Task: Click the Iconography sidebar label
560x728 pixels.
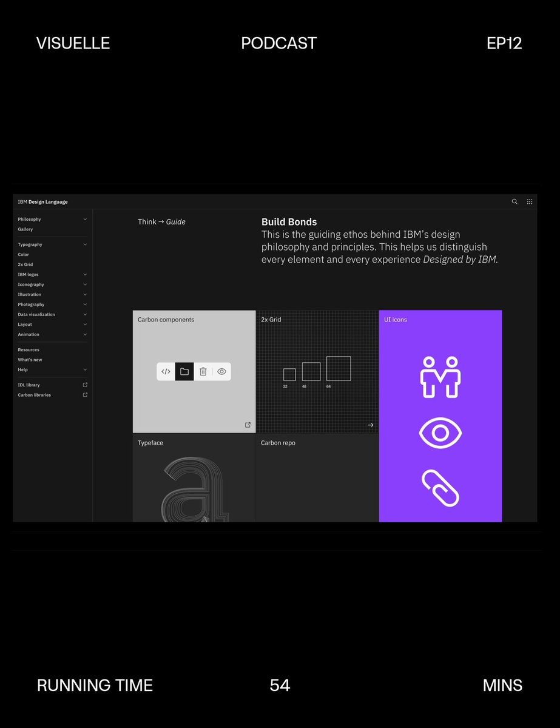Action: click(x=31, y=285)
